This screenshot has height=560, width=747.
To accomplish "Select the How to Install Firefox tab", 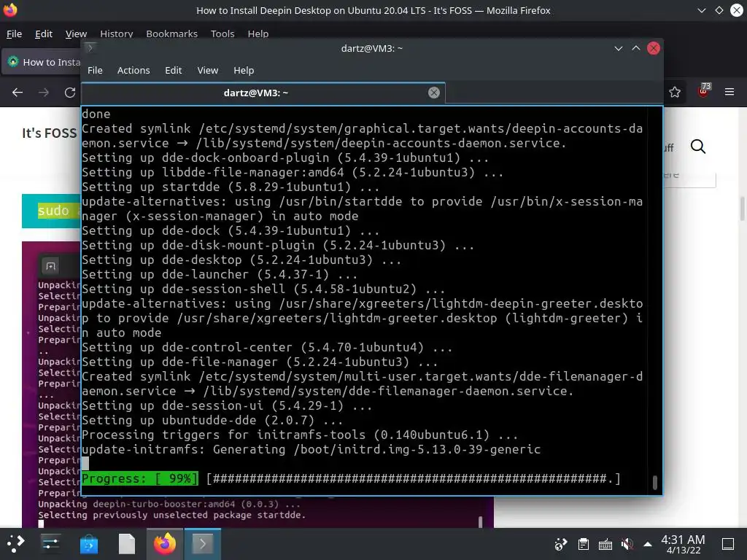I will click(x=42, y=62).
